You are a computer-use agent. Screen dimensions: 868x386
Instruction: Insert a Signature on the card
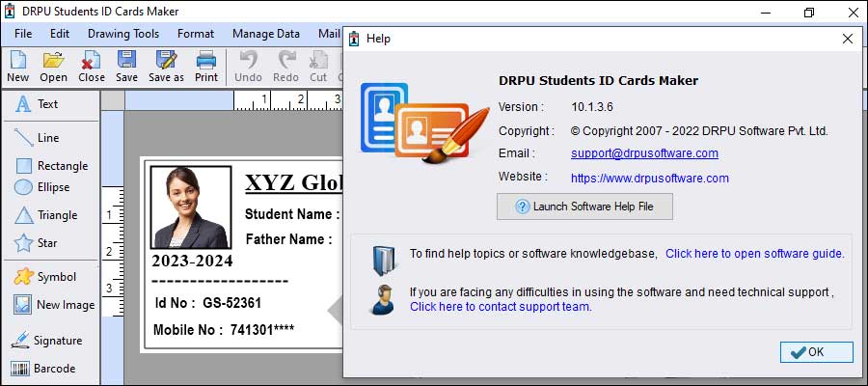46,340
